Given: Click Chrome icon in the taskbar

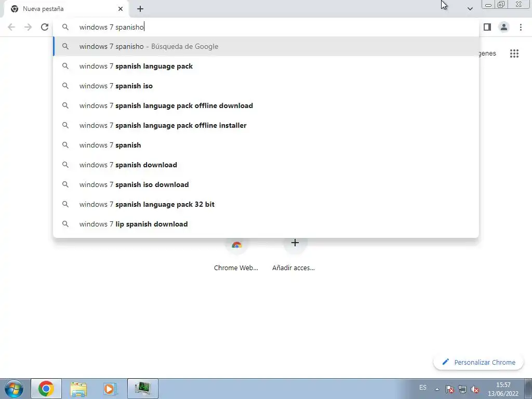Looking at the screenshot, I should click(46, 389).
